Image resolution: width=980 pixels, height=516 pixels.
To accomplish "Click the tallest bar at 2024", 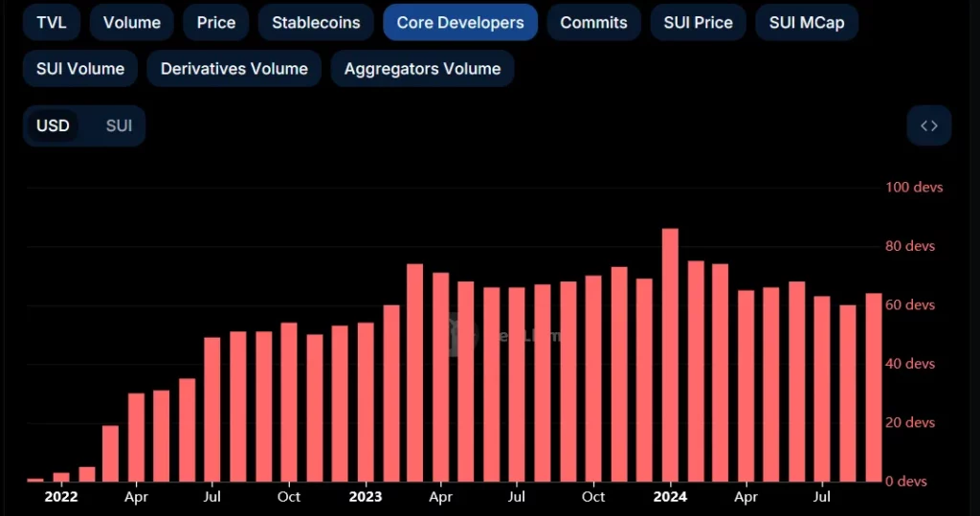I will tap(670, 355).
